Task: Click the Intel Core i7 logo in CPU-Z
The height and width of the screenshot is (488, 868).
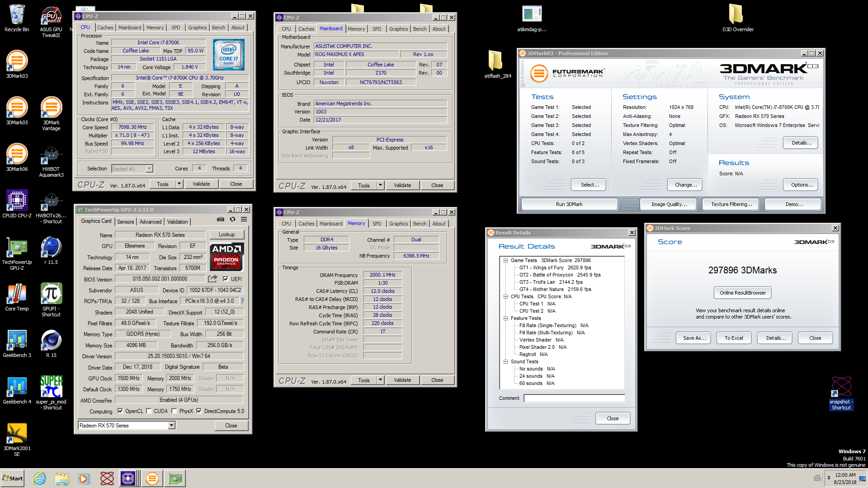Action: click(229, 55)
